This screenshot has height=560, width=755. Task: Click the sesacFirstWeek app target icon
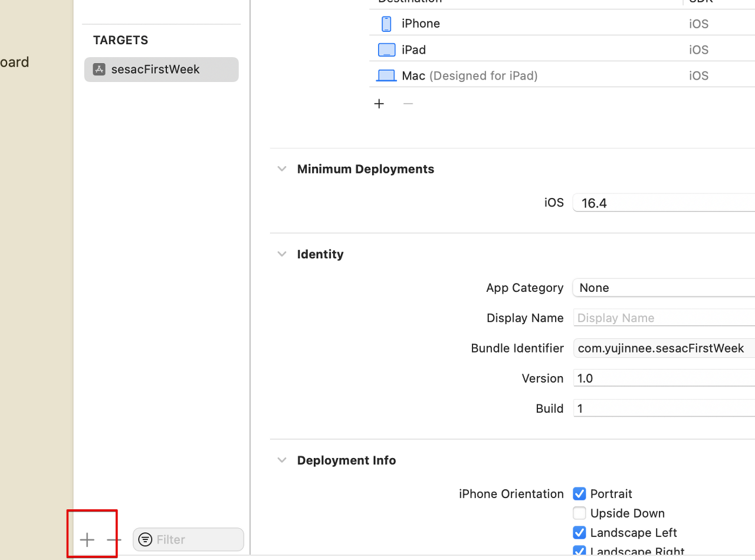coord(99,70)
